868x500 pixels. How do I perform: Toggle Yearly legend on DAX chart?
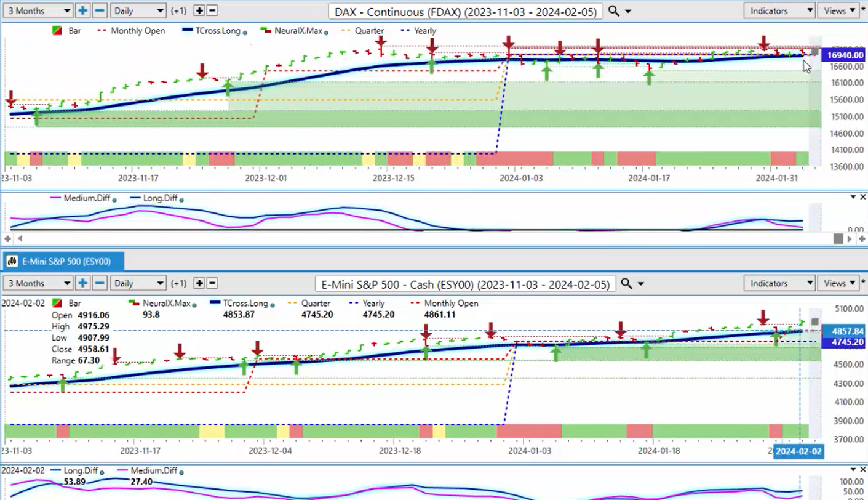[418, 31]
